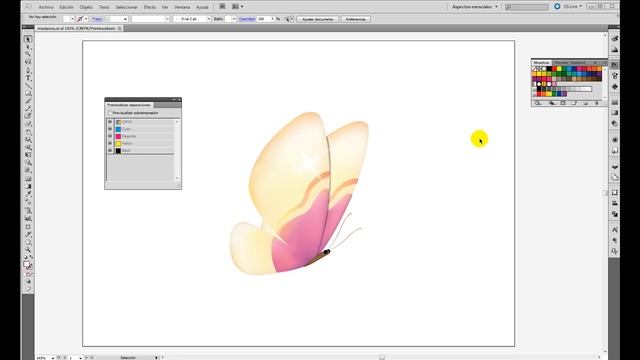640x360 pixels.
Task: Open the CS Live button
Action: click(x=568, y=7)
